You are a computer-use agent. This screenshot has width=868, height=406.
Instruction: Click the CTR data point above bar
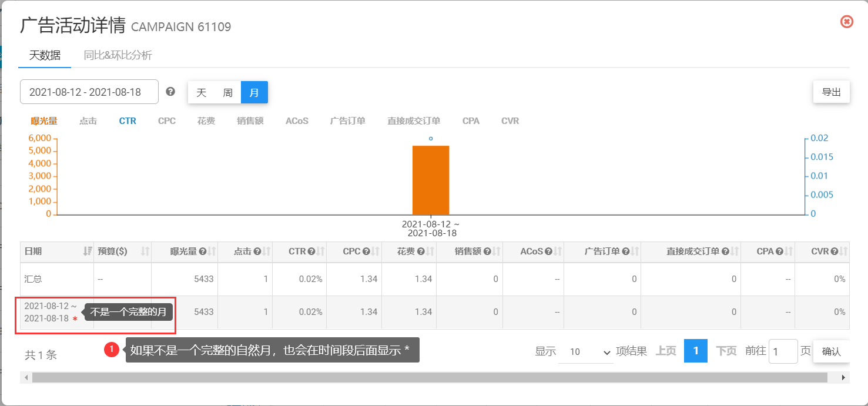(x=431, y=139)
